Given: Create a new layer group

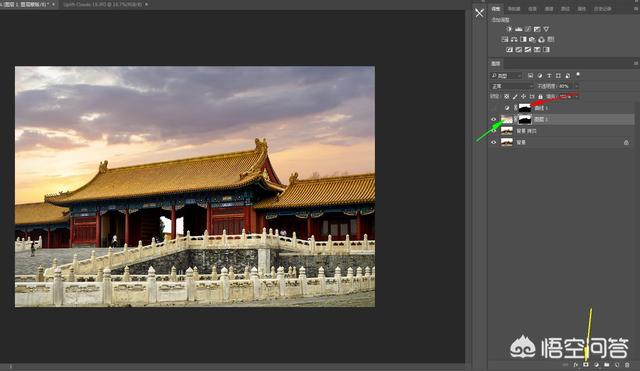Looking at the screenshot, I should 607,364.
